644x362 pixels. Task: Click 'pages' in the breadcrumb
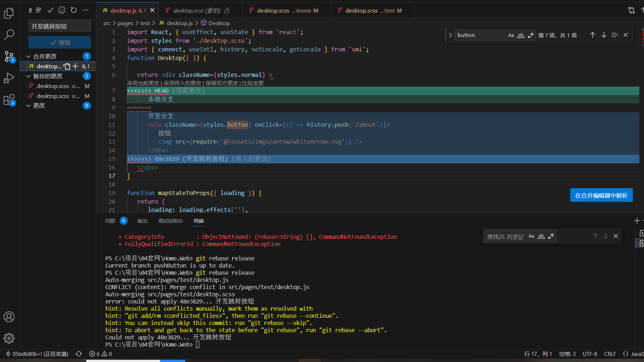coord(125,23)
